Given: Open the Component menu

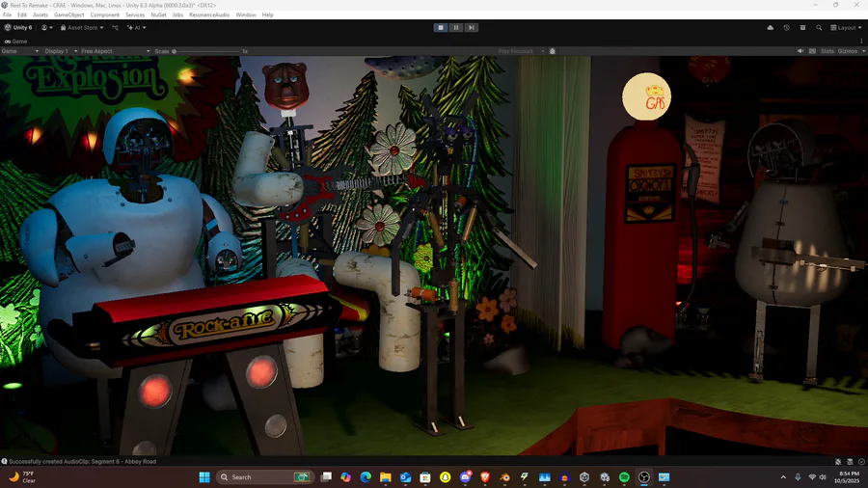Looking at the screenshot, I should pos(104,14).
